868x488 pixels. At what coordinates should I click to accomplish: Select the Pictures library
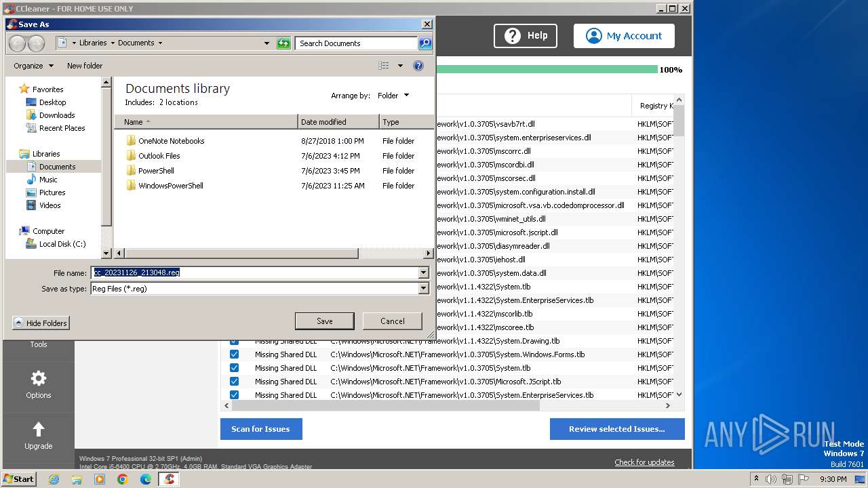(52, 192)
